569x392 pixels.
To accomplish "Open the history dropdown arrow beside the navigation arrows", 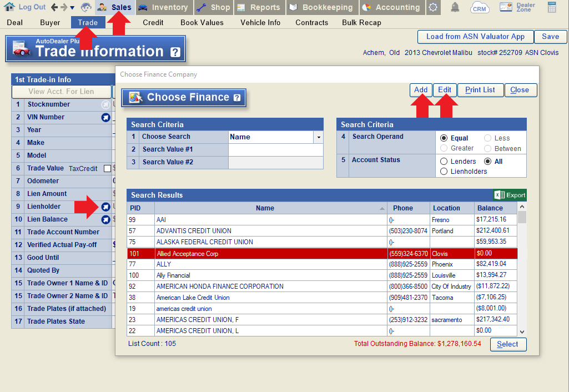I will click(72, 8).
